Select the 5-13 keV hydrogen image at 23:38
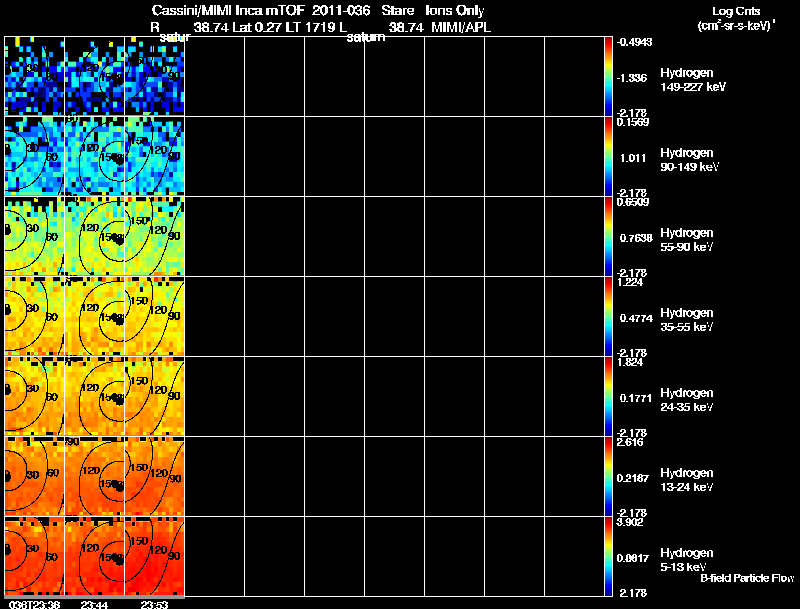 click(x=35, y=556)
